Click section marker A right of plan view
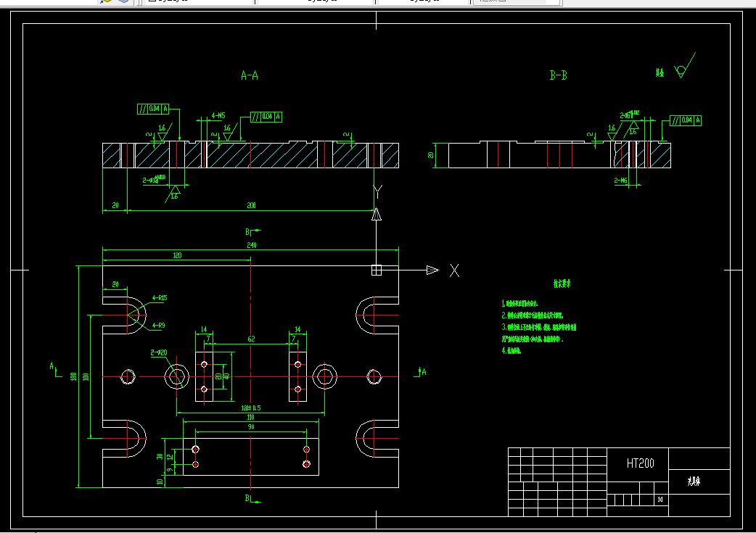Screen dimensions: 756x533 [x=424, y=371]
